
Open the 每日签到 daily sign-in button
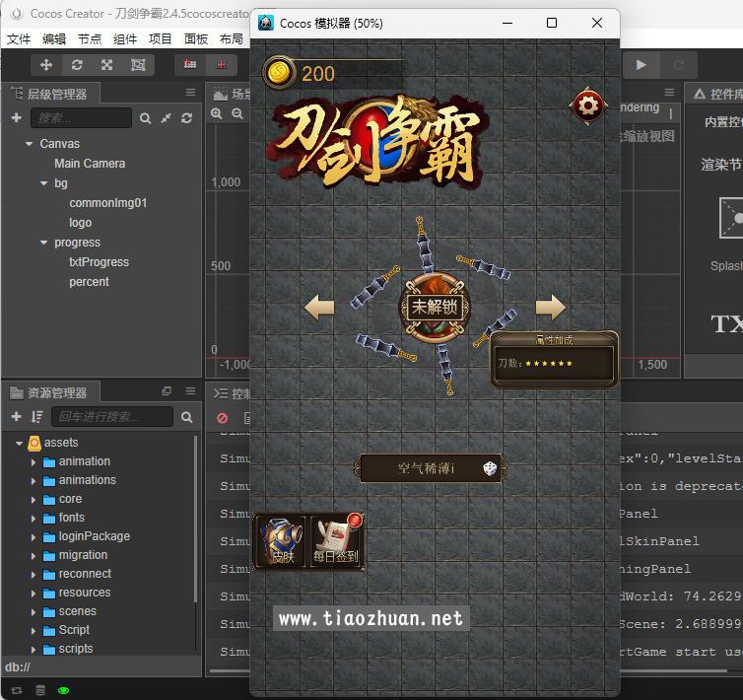(336, 541)
